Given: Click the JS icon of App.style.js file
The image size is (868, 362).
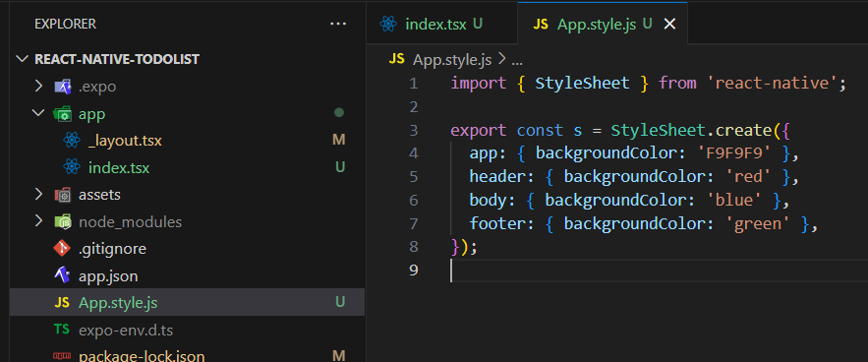Looking at the screenshot, I should [62, 303].
